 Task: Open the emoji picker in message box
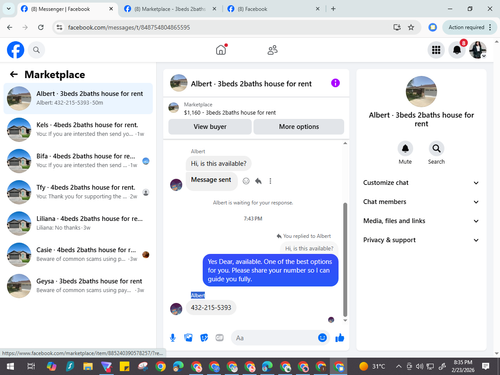tap(322, 338)
